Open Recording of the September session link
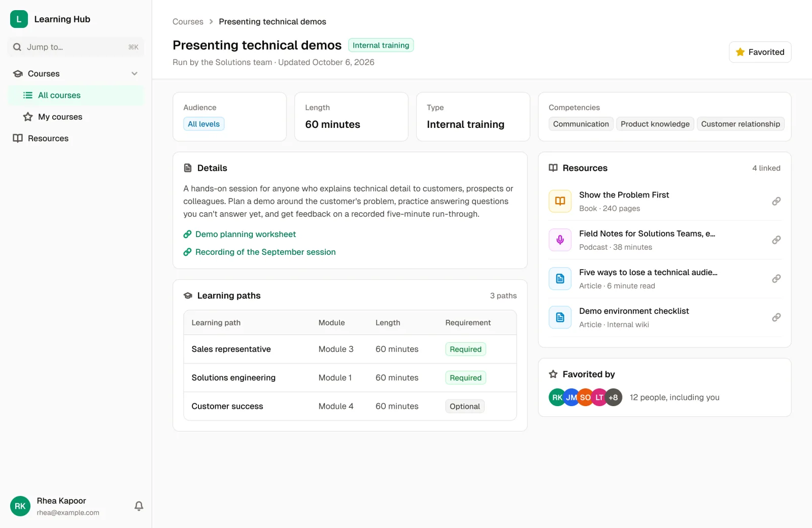The width and height of the screenshot is (812, 528). point(265,252)
